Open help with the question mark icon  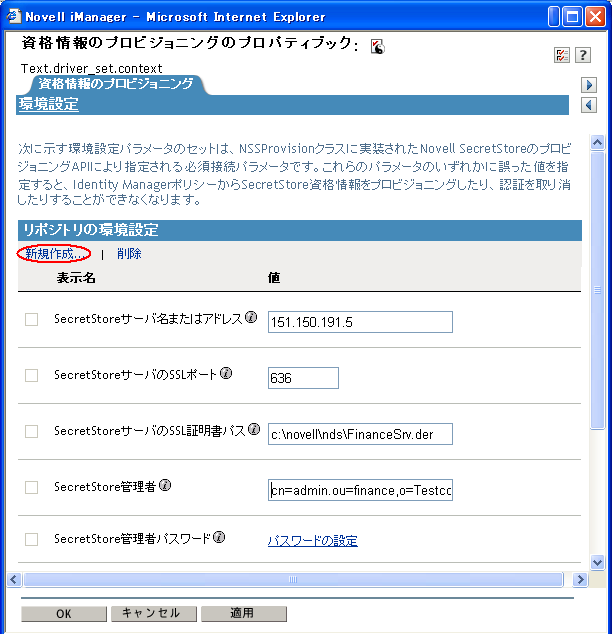point(583,55)
